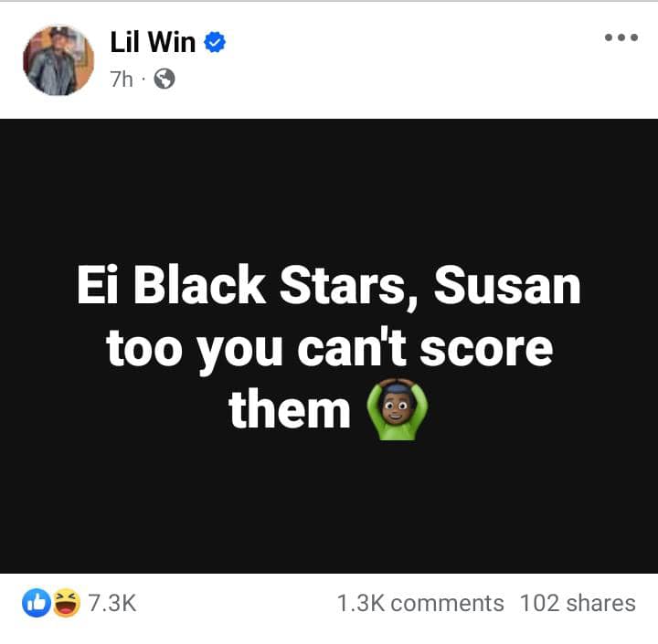Open the blue thumbs-up like reaction
Viewport: 658px width, 644px height.
tap(37, 603)
